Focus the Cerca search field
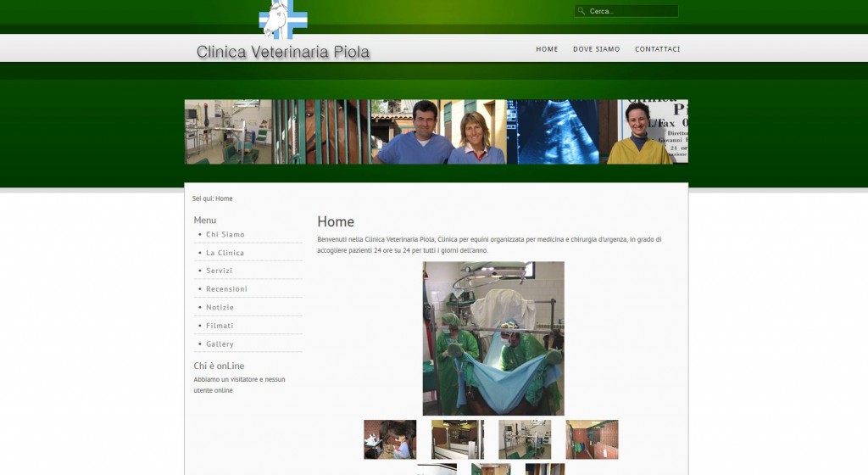 click(632, 11)
